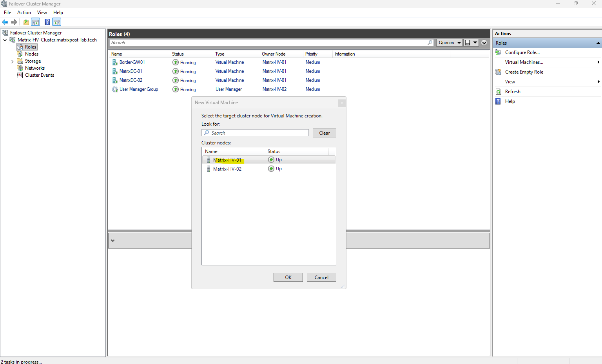Expand the round chevron beside the query controls
Image resolution: width=602 pixels, height=364 pixels.
point(484,43)
